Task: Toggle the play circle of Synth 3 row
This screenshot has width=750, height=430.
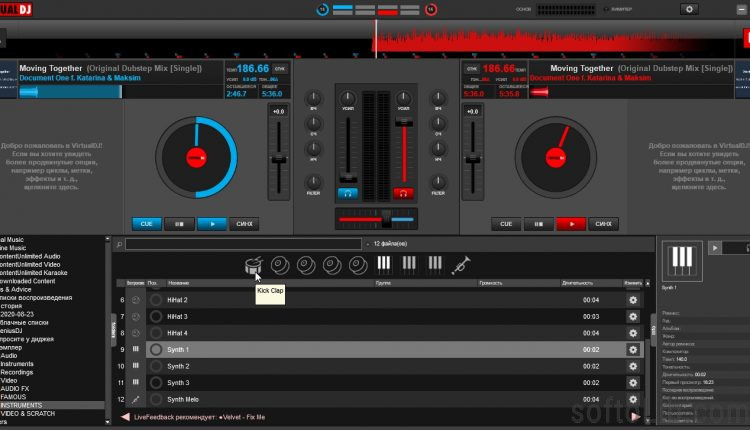Action: 156,383
